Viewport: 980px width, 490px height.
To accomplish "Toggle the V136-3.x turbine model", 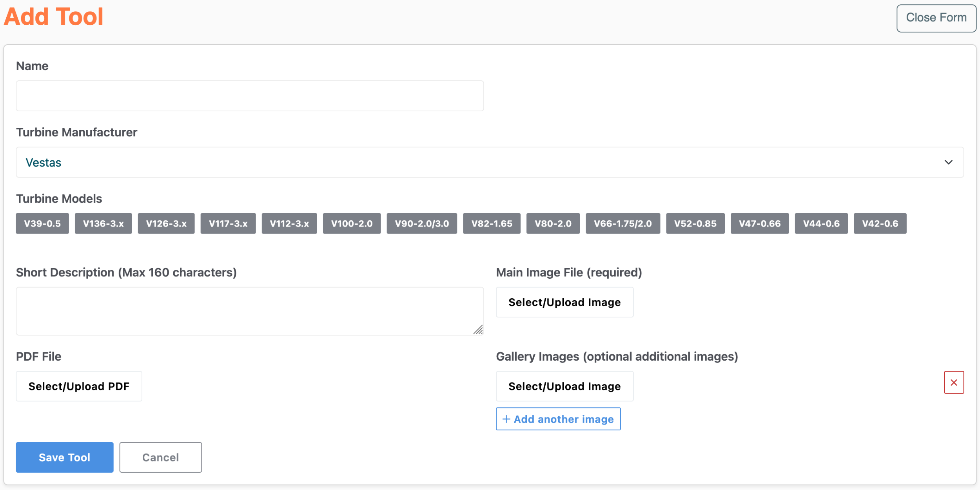I will [103, 223].
